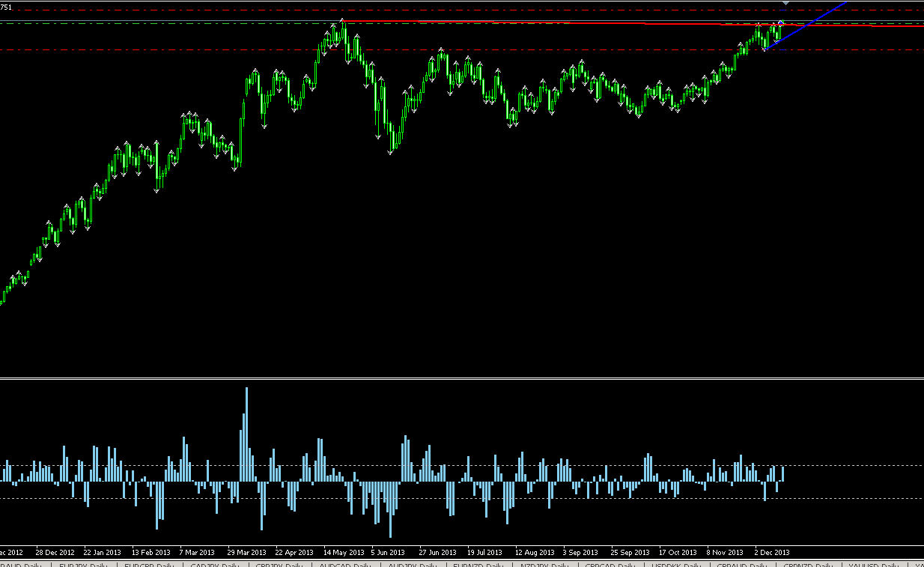The height and width of the screenshot is (567, 924).
Task: Click the tallest volume bar in the indicator
Action: (246, 434)
